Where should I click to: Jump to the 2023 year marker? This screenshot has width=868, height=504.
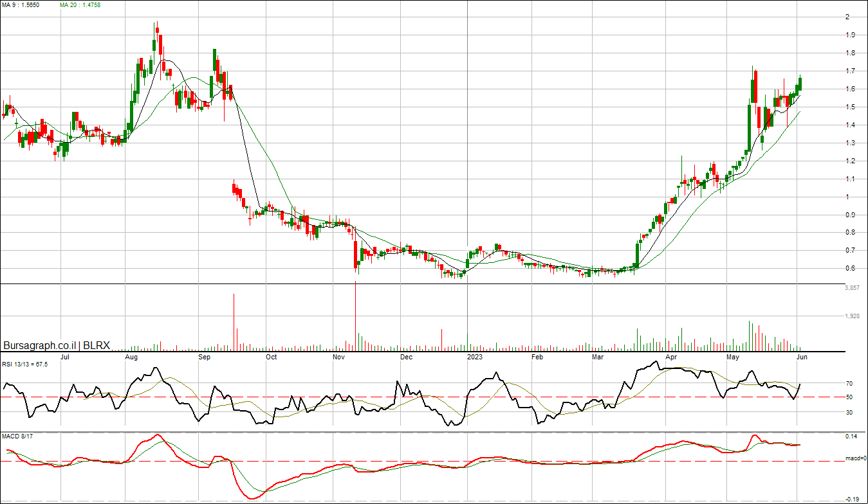pyautogui.click(x=474, y=357)
